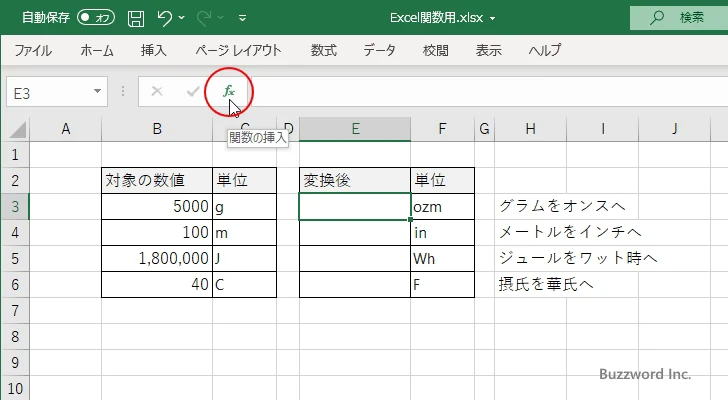Viewport: 728px width, 400px height.
Task: Click the formula bar Enter checkmark icon
Action: (x=193, y=91)
